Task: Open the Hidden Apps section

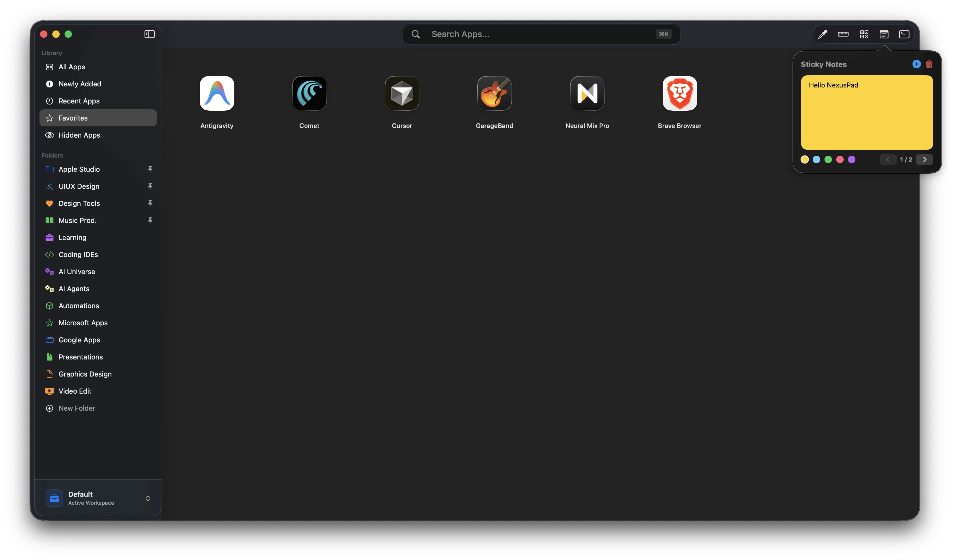Action: click(98, 135)
